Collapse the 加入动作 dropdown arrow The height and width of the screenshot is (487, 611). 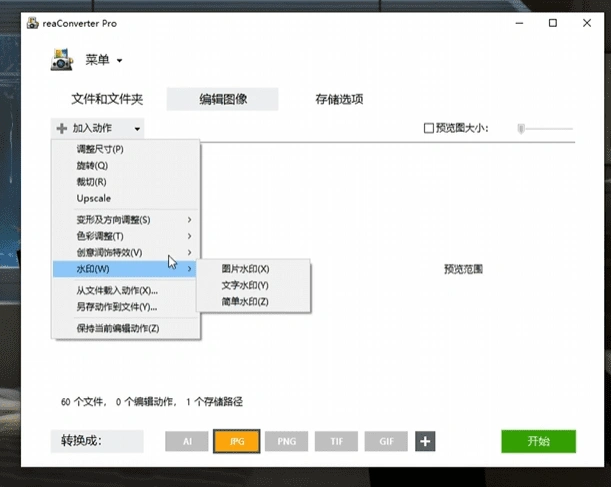tap(137, 129)
